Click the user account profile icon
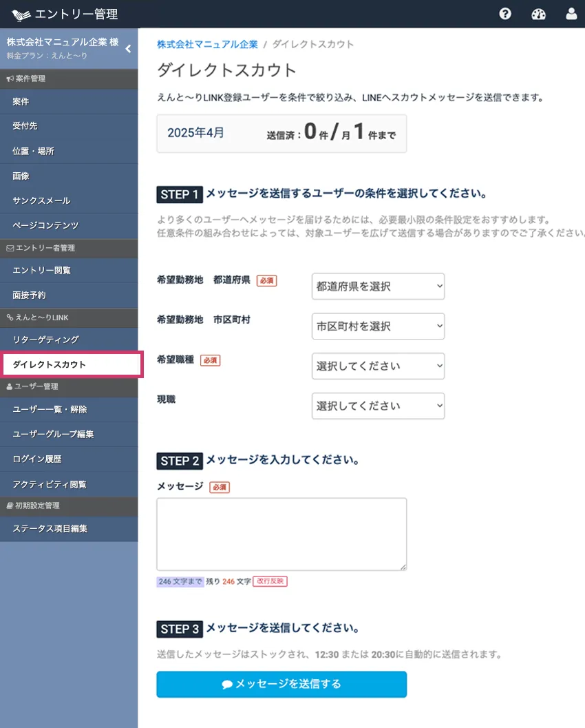Viewport: 585px width, 728px height. click(x=571, y=14)
